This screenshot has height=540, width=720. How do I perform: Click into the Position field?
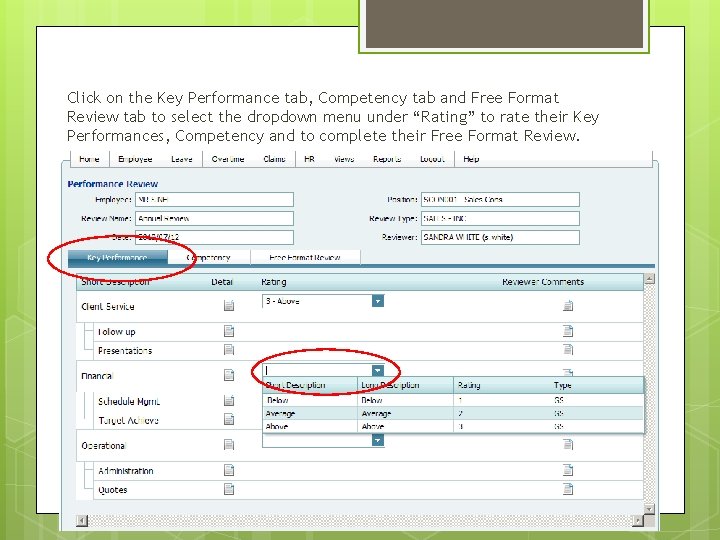click(x=500, y=199)
